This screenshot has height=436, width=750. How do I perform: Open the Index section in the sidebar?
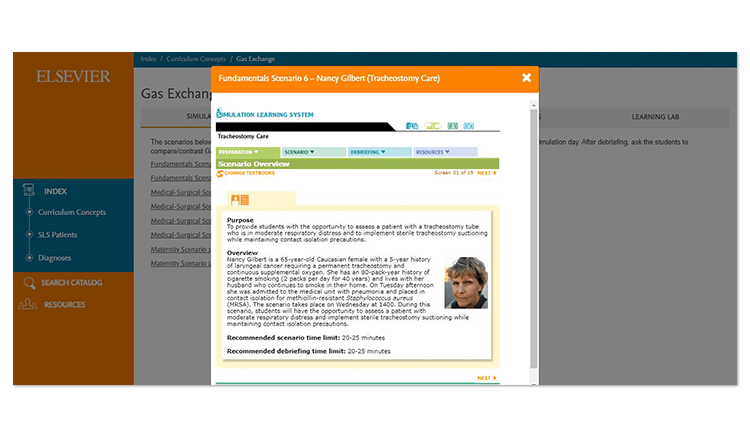tap(55, 191)
